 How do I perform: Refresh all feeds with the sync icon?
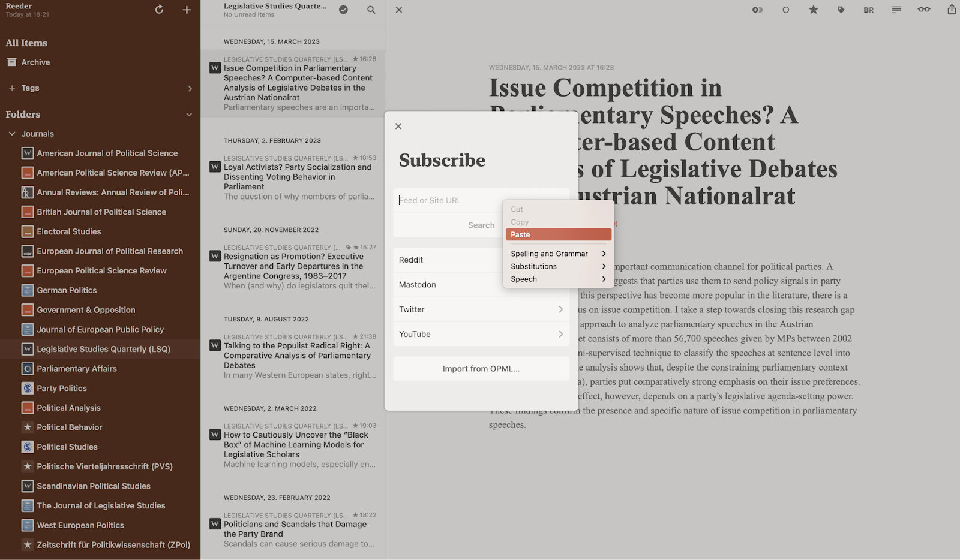coord(159,10)
